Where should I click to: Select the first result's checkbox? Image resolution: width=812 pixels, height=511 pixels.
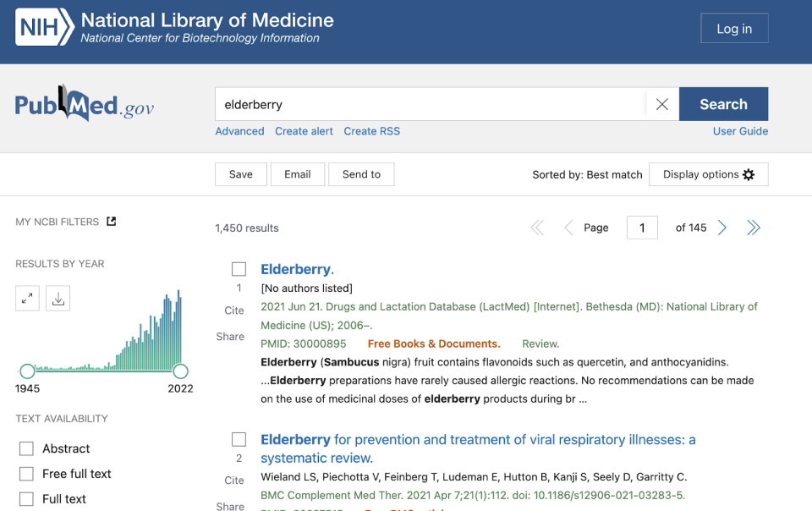tap(239, 269)
